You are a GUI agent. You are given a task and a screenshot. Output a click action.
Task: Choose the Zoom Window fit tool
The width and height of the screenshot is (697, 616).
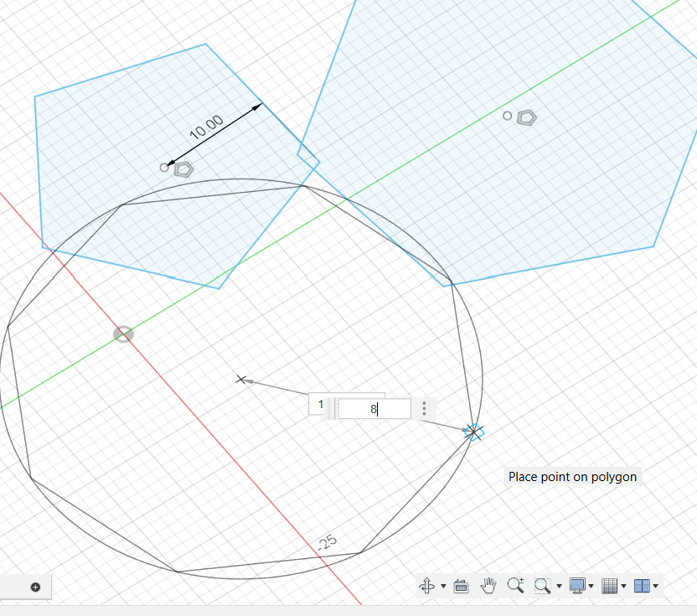[x=543, y=586]
